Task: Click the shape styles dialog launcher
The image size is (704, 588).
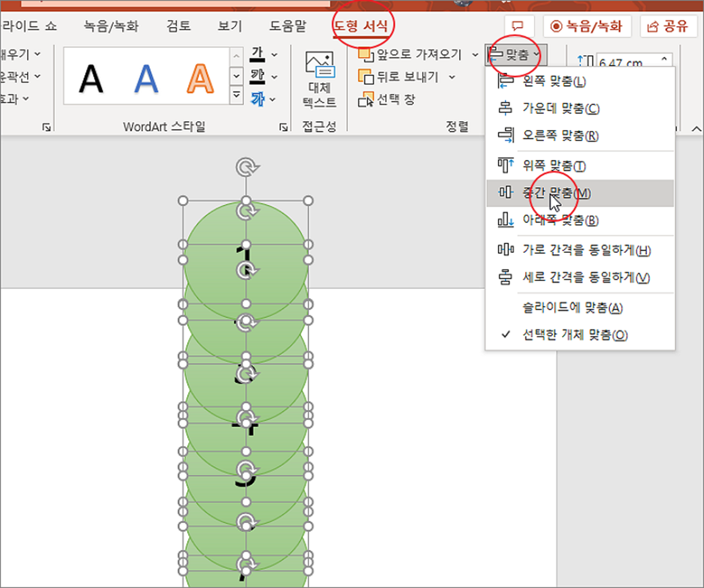Action: tap(46, 128)
